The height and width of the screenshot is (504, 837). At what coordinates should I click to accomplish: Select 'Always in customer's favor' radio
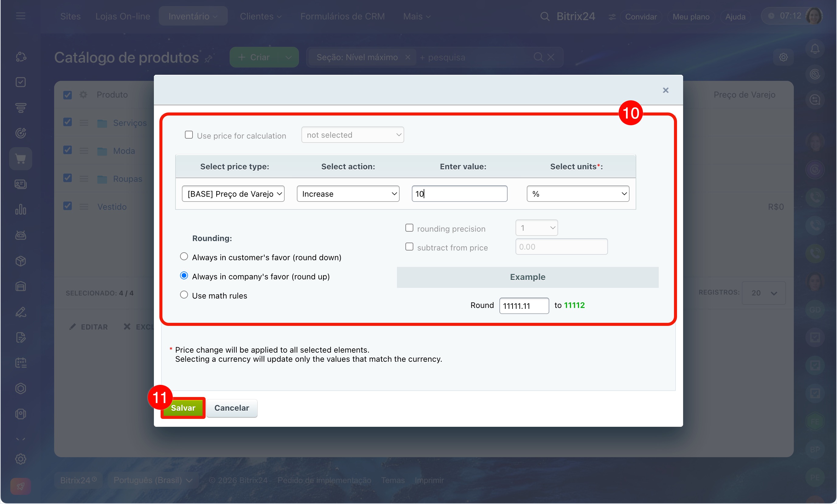tap(184, 257)
